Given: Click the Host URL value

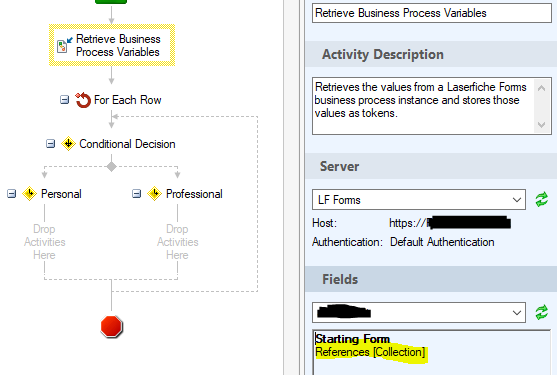Looking at the screenshot, I should pyautogui.click(x=450, y=223).
